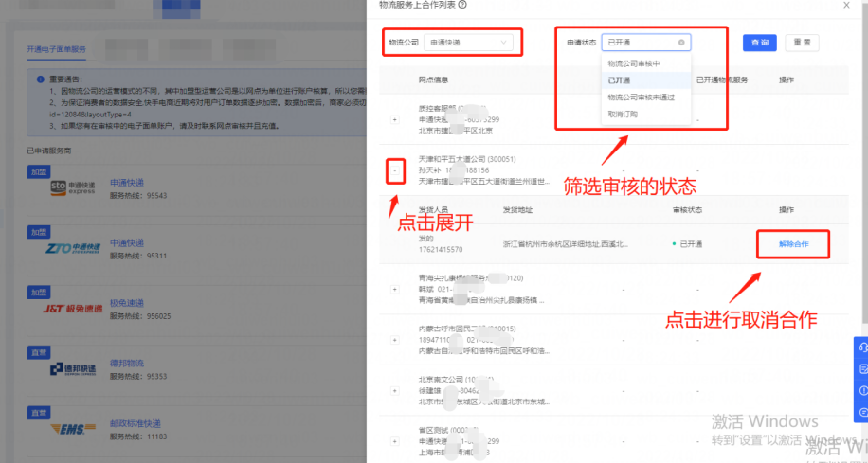Click the 重置 reset button
868x463 pixels.
tap(802, 43)
